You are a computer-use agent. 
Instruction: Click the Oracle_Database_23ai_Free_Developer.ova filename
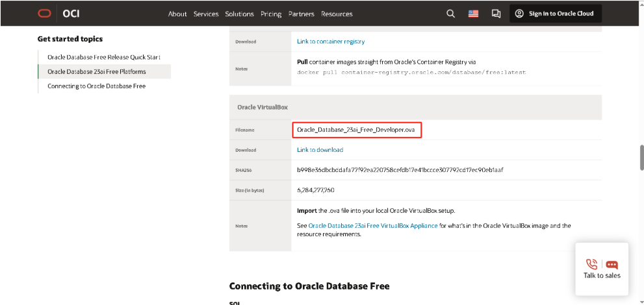point(356,130)
